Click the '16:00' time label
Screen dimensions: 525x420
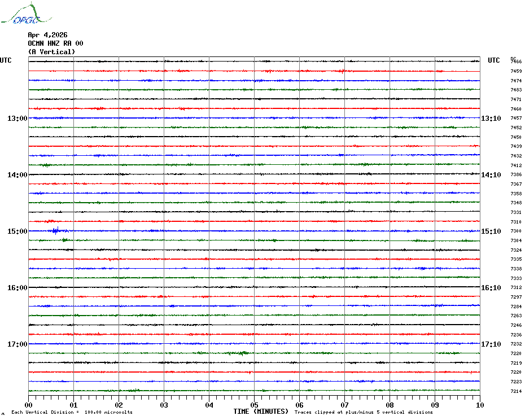(x=17, y=288)
